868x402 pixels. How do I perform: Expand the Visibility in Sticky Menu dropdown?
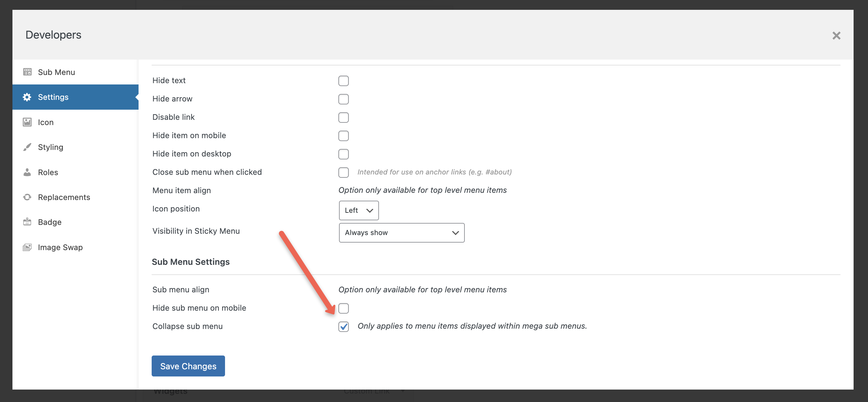[401, 233]
